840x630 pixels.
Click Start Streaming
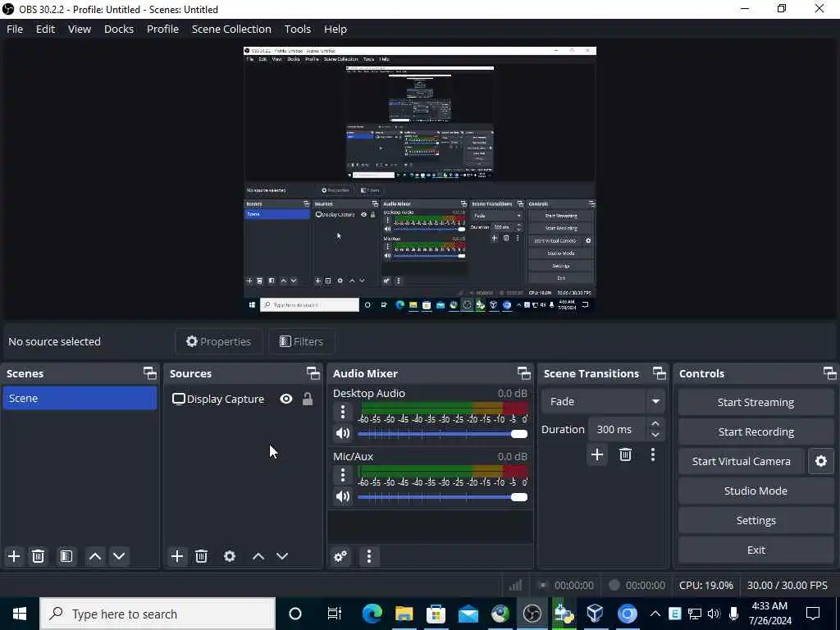tap(756, 402)
